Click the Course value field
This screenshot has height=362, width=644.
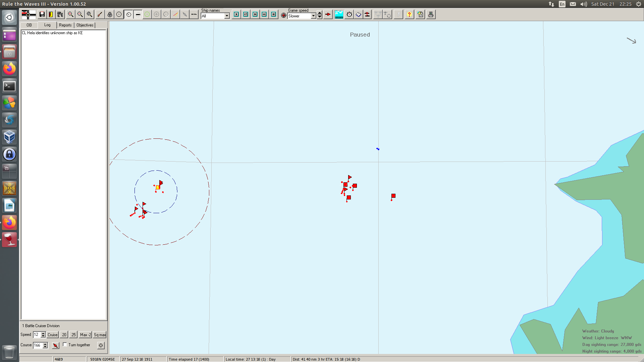pyautogui.click(x=38, y=345)
